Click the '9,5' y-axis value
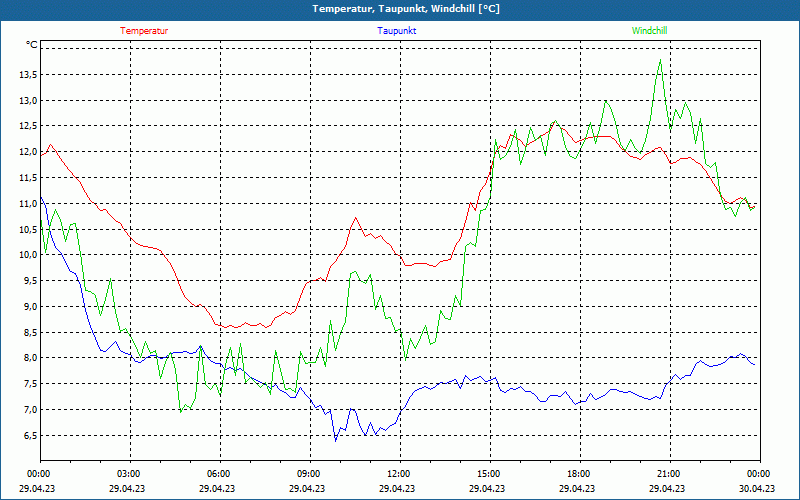The height and width of the screenshot is (500, 800). click(x=30, y=281)
